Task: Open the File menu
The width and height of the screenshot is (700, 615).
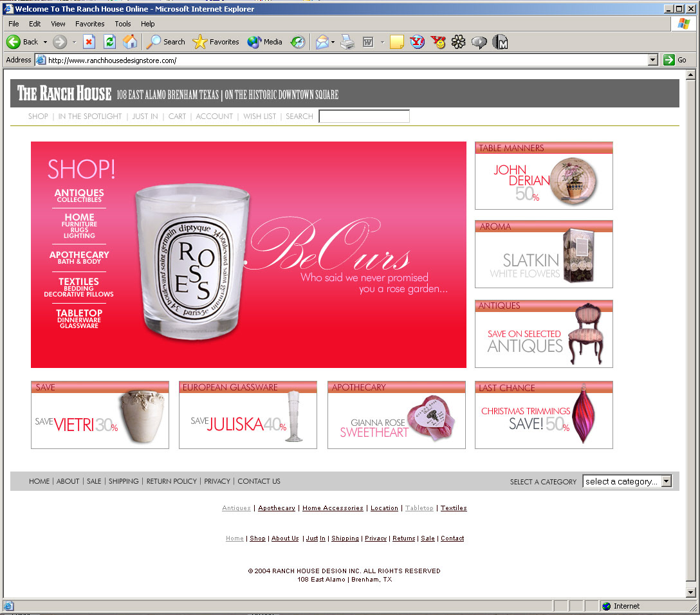Action: [14, 24]
